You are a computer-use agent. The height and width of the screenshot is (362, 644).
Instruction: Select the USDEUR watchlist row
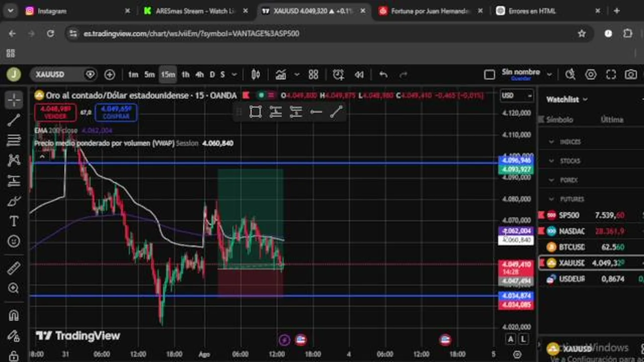point(591,279)
